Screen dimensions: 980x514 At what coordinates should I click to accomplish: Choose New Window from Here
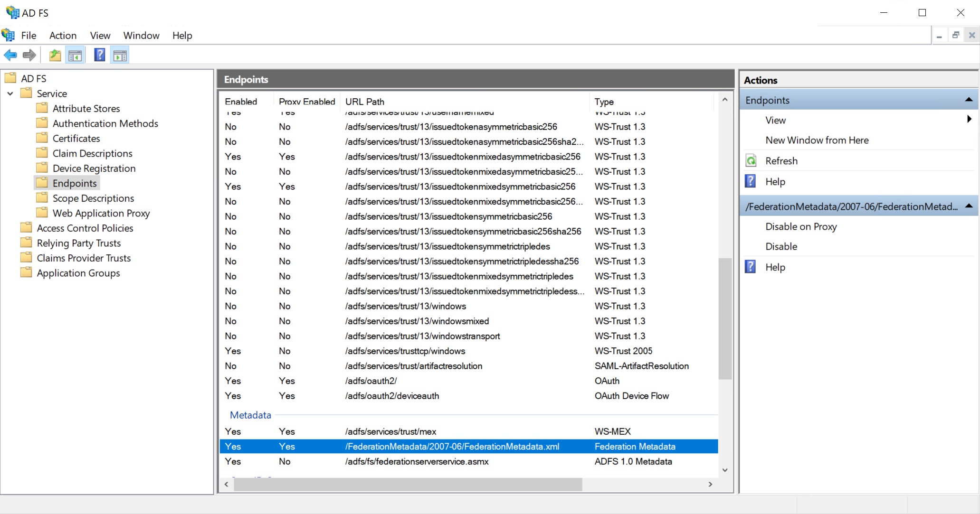tap(817, 140)
